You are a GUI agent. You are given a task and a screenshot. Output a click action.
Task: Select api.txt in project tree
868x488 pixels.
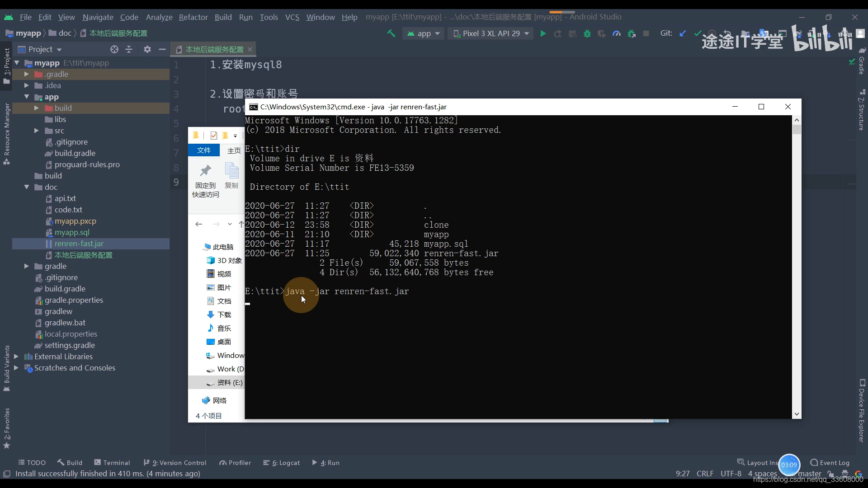point(65,198)
